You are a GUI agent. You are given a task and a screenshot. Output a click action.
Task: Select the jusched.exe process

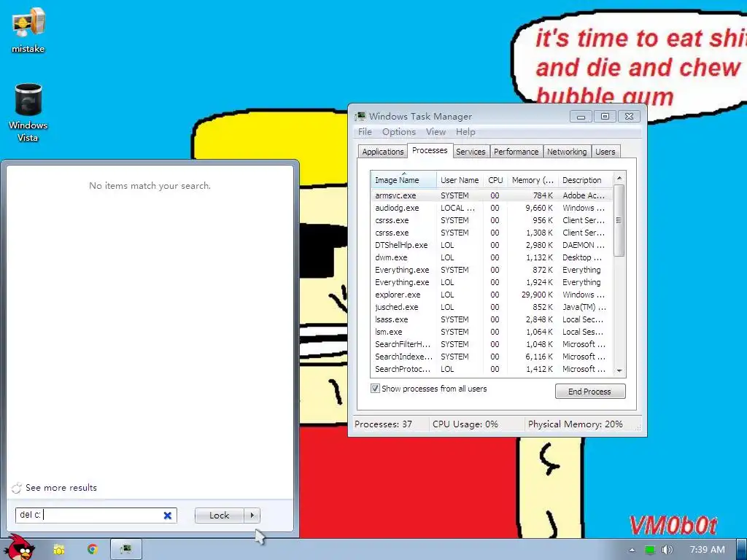492,307
